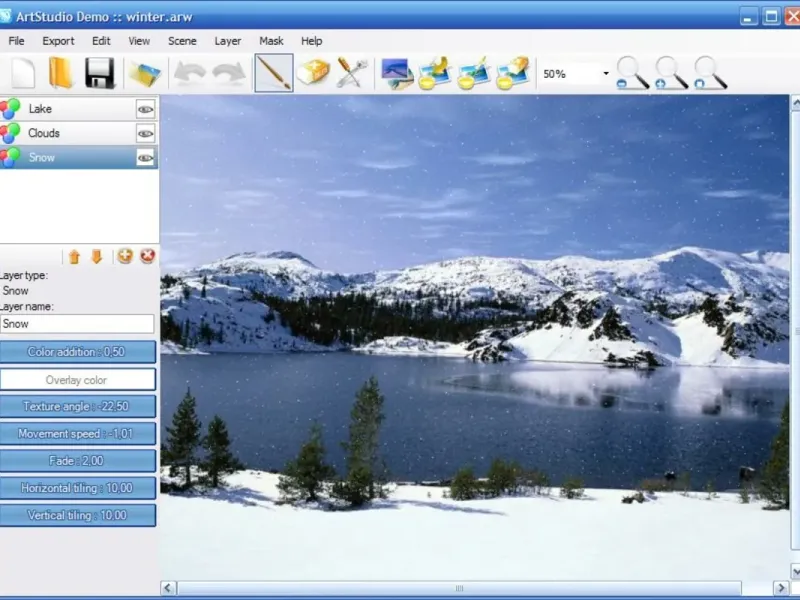Click the Fade : 2,00 button
This screenshot has height=600, width=800.
[78, 461]
